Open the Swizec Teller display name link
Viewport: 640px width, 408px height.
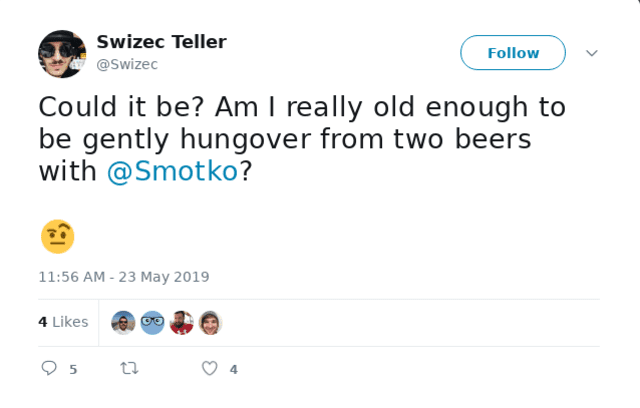pyautogui.click(x=161, y=42)
